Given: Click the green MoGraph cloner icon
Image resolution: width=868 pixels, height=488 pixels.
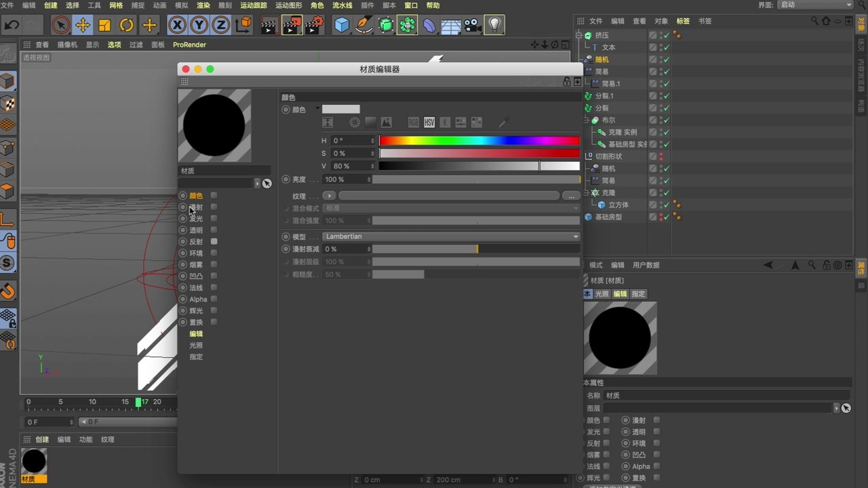Looking at the screenshot, I should click(408, 26).
